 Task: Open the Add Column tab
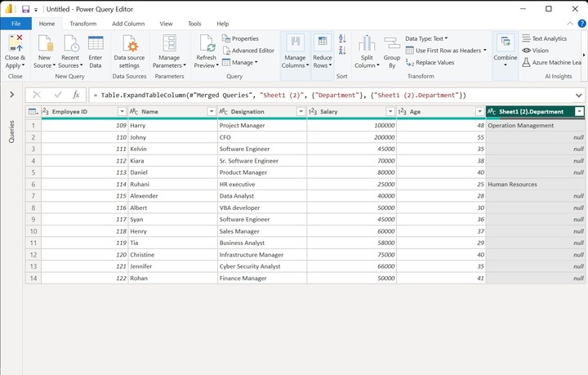point(128,24)
